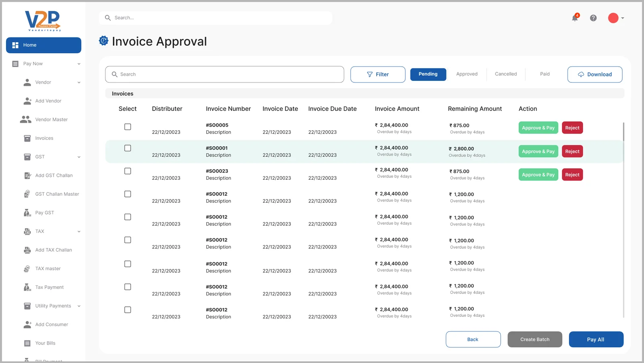
Task: Click the top global Search field
Action: coord(215,18)
